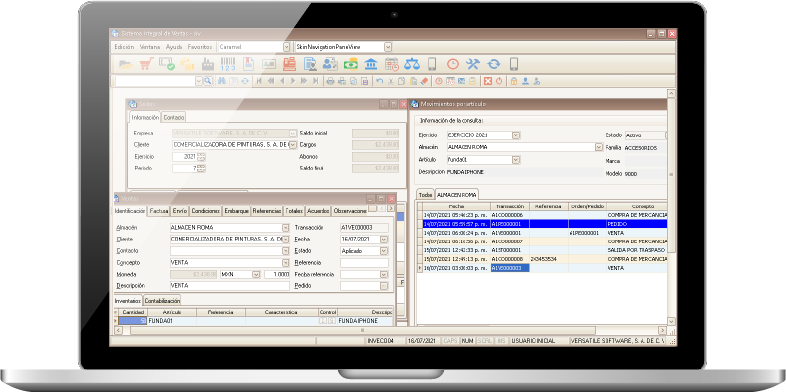
Task: Click the undo arrow icon
Action: pyautogui.click(x=379, y=81)
